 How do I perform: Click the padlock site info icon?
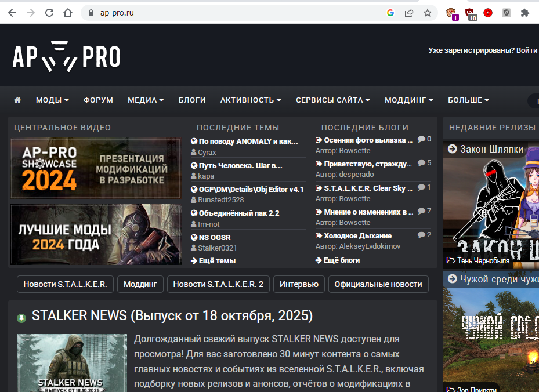point(91,13)
